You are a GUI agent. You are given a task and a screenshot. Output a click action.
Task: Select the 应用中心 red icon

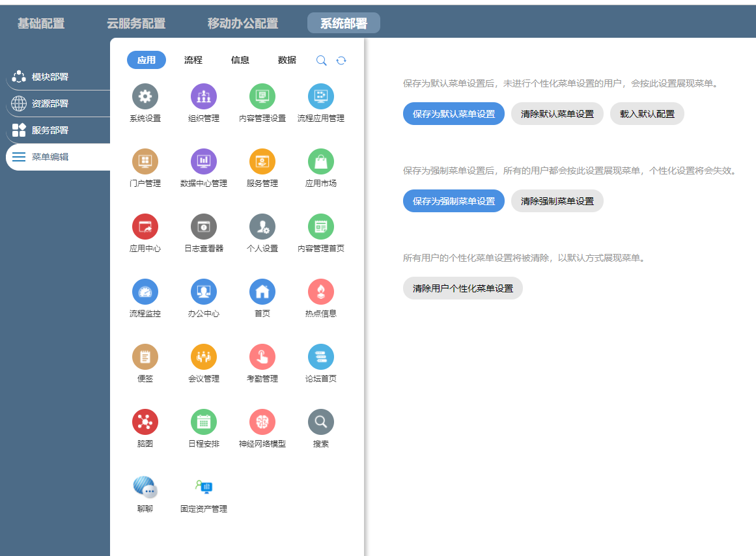click(145, 227)
